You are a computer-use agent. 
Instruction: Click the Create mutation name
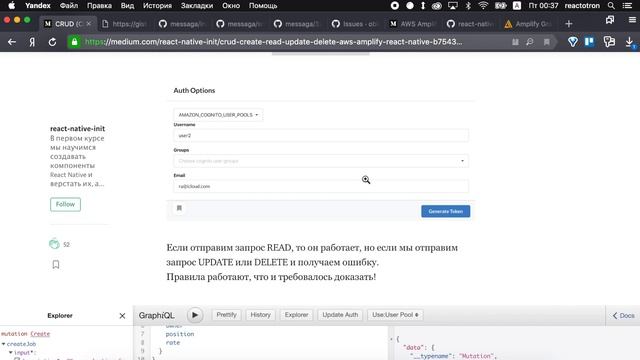tap(40, 334)
